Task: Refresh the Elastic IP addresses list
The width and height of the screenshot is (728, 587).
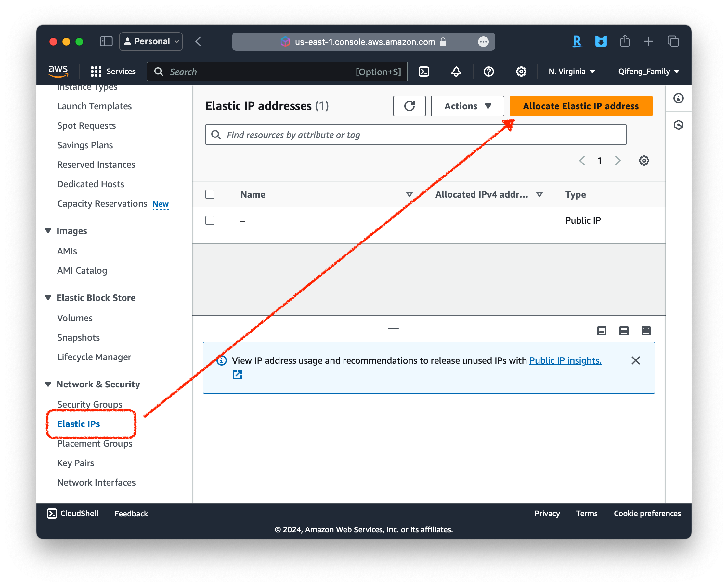Action: [x=409, y=106]
